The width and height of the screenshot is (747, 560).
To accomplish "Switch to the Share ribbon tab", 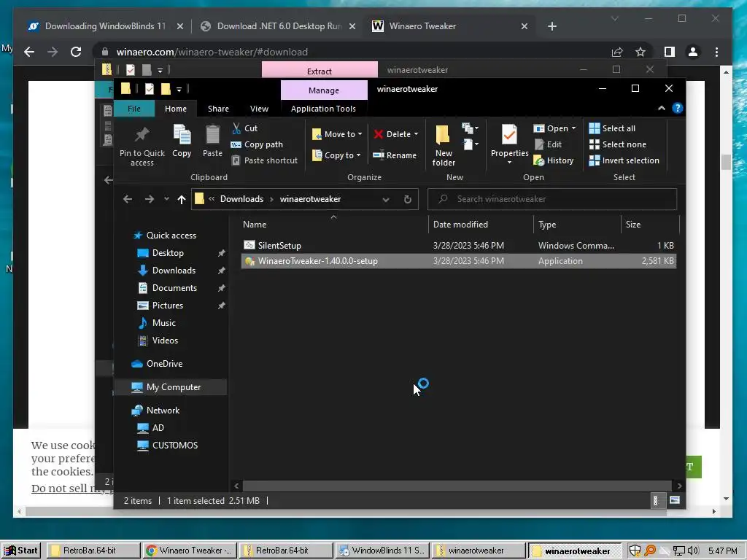I will (218, 109).
